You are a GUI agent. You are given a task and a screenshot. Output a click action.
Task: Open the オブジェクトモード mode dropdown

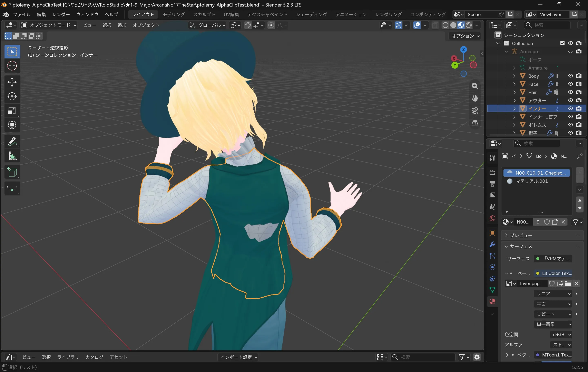(x=49, y=25)
